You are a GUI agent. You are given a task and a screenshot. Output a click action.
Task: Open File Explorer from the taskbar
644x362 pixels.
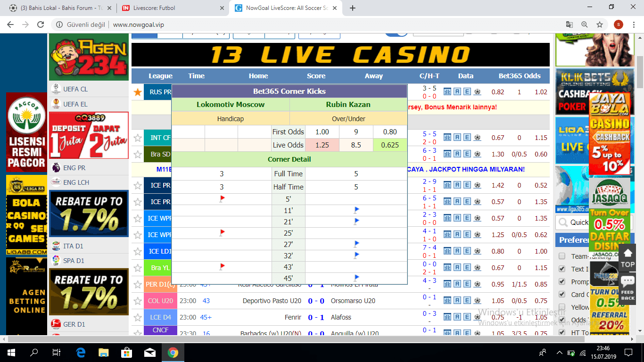click(103, 352)
